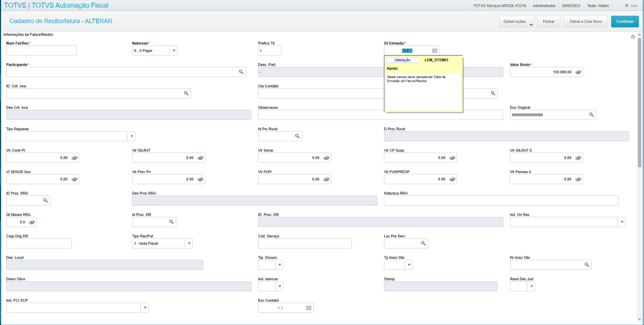Viewport: 644px width, 325px height.
Task: Search ID Proc. RRA lookup icon
Action: 45,200
